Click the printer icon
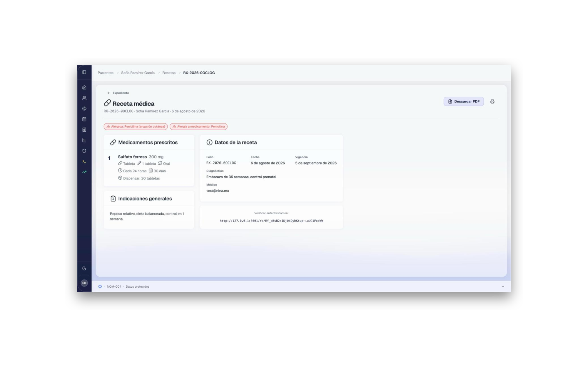The width and height of the screenshot is (588, 368). 492,102
